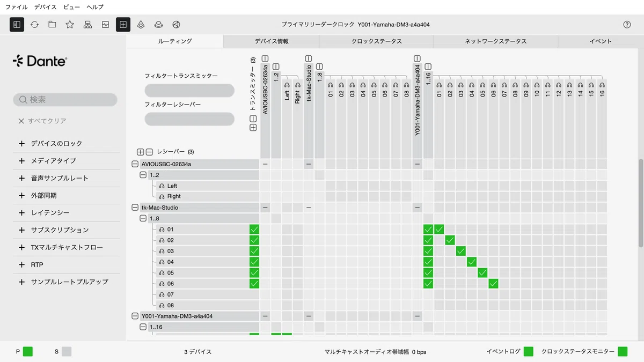
Task: Click the green クロックステータスモニター indicator square
Action: [623, 352]
